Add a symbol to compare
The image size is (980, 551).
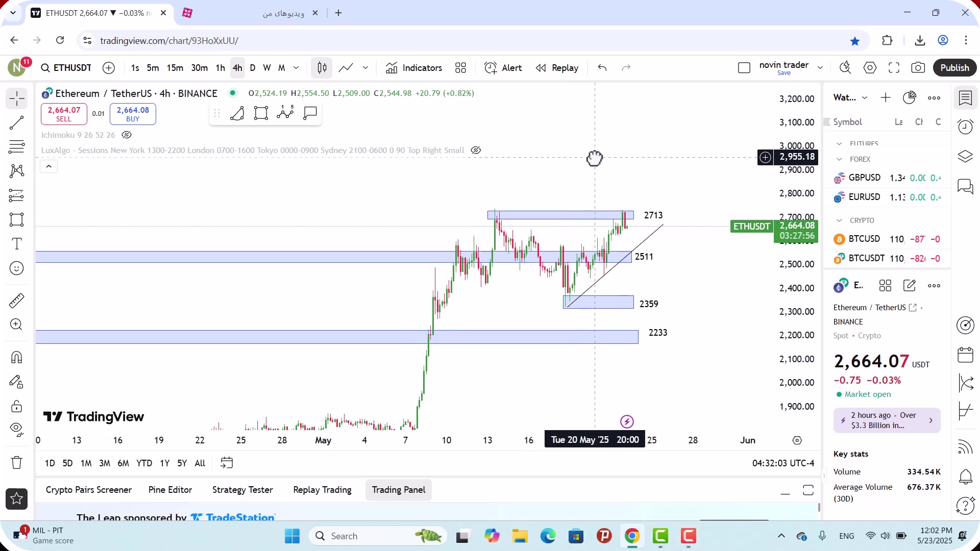click(x=109, y=68)
